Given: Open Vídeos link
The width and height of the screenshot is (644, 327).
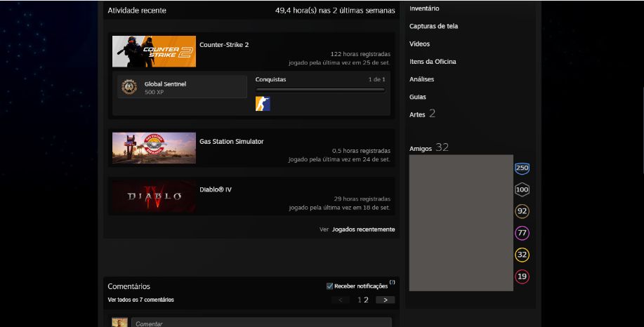Looking at the screenshot, I should (419, 44).
